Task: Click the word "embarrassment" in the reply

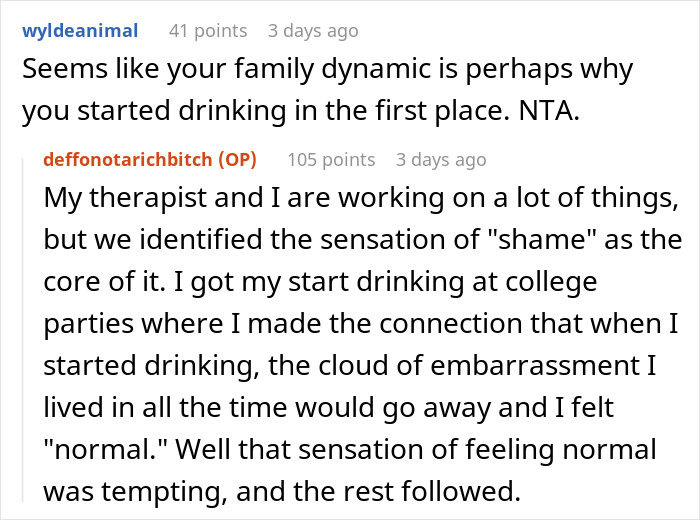Action: [535, 366]
